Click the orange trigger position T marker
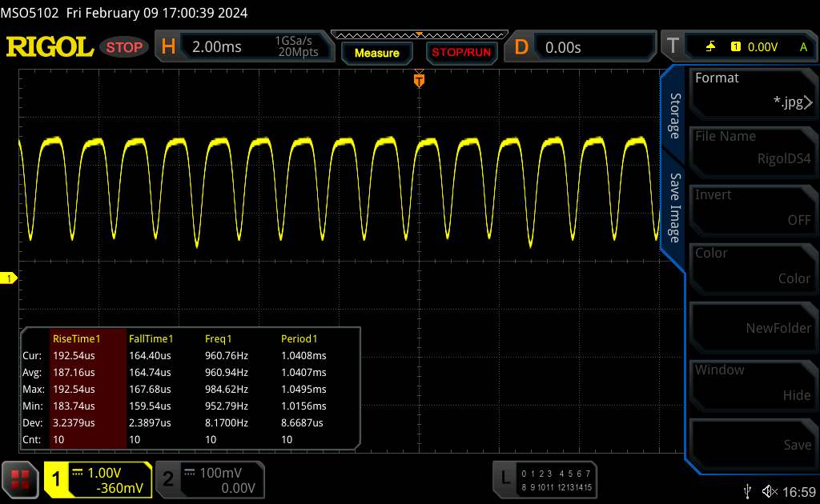The image size is (820, 504). click(x=419, y=79)
